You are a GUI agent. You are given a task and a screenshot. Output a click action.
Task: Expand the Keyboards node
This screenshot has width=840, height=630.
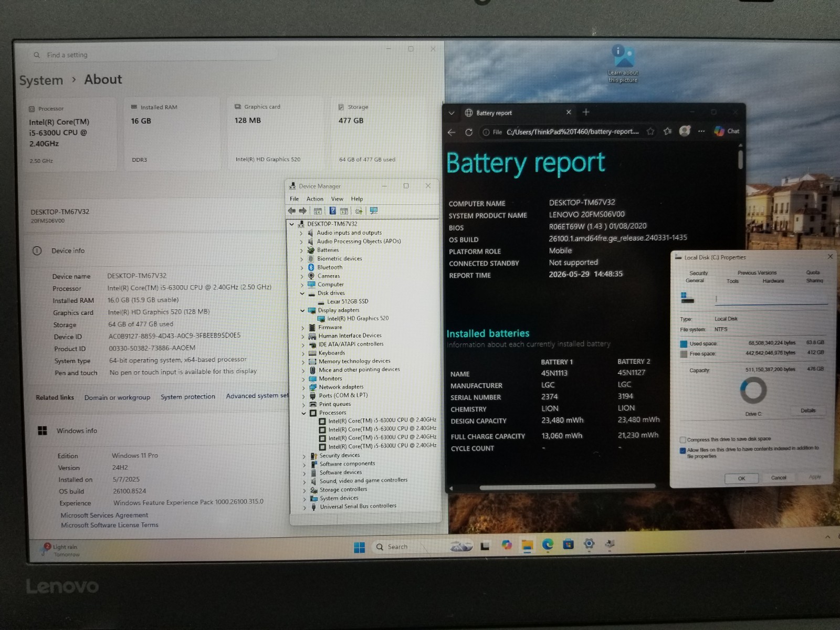(303, 353)
